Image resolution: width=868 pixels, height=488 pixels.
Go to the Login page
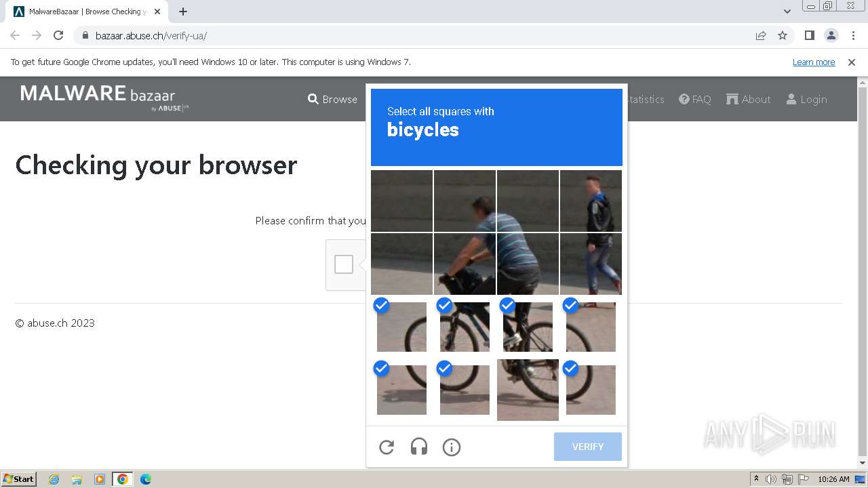[x=806, y=99]
